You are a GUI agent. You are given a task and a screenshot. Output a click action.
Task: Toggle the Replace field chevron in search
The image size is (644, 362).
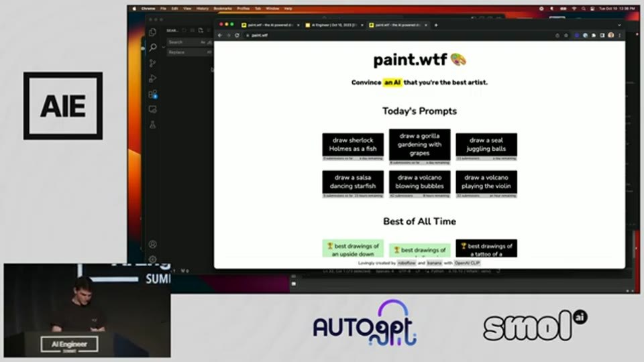point(164,47)
